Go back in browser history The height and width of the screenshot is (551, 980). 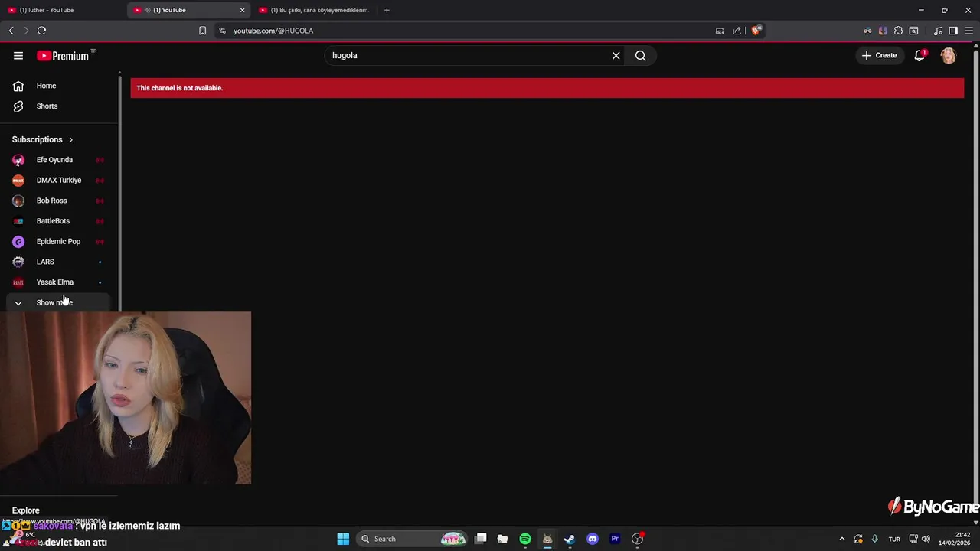click(11, 31)
